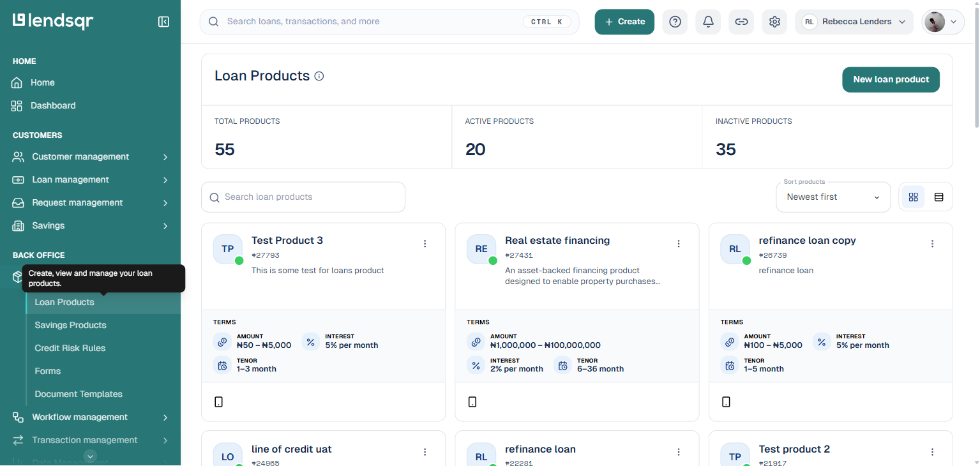Open three-dot menu for line of credit uat
980x466 pixels.
coord(425,452)
